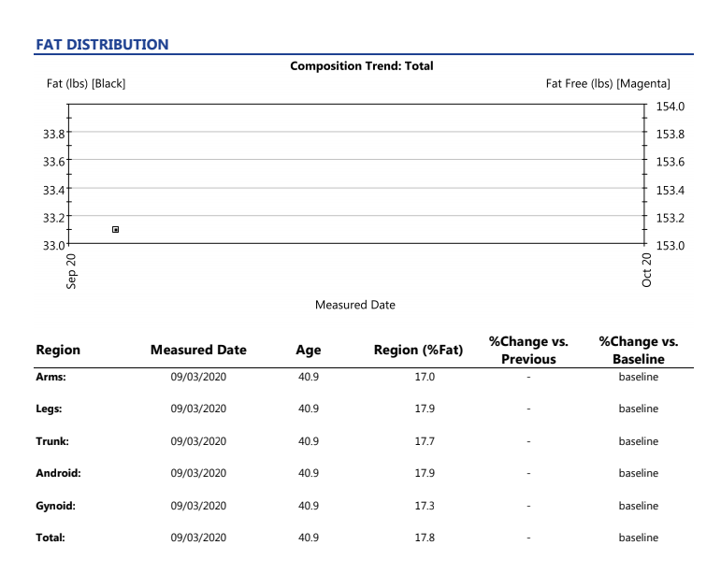Click the Region column header
This screenshot has width=721, height=588.
pyautogui.click(x=58, y=350)
